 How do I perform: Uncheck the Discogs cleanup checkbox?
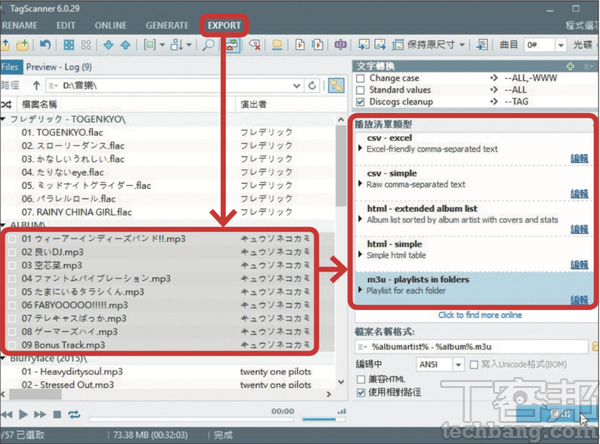point(360,102)
